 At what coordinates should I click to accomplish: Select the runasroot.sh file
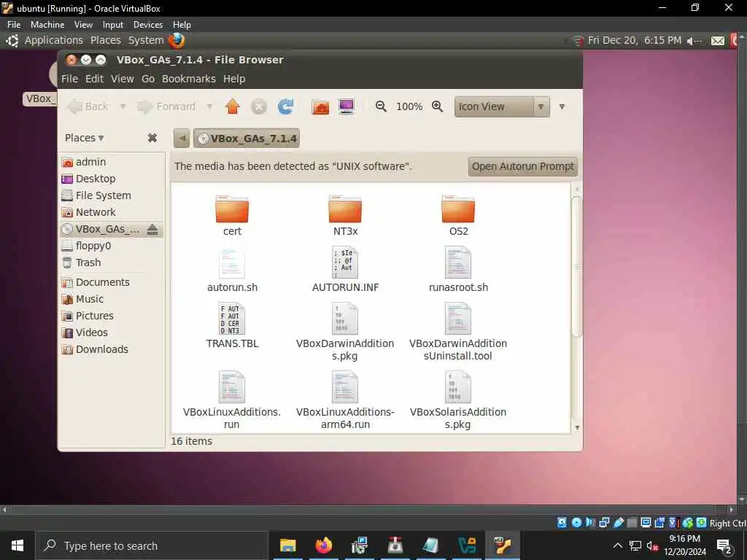(458, 269)
